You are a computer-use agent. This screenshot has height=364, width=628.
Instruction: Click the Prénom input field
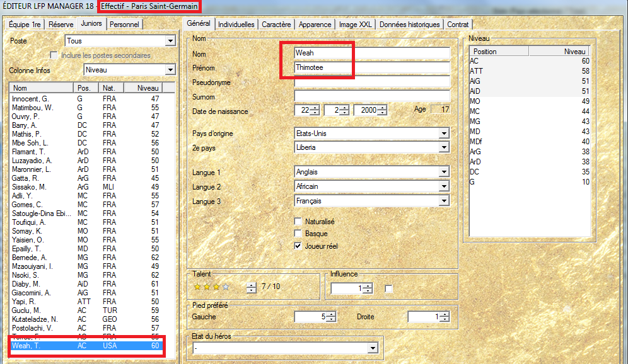[x=372, y=67]
